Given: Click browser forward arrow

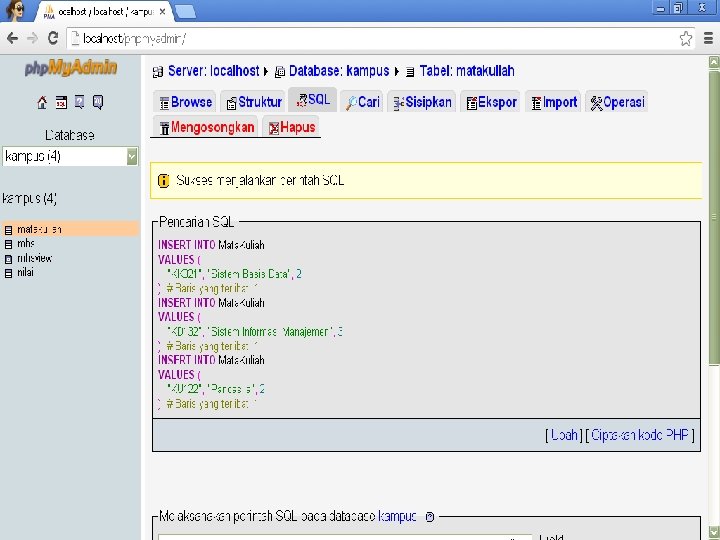Looking at the screenshot, I should (33, 38).
